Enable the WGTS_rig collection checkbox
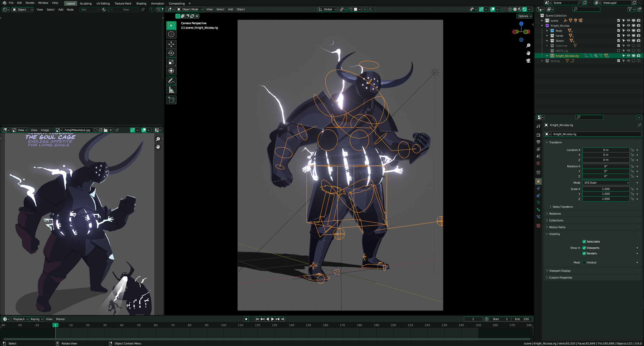Image resolution: width=644 pixels, height=346 pixels. (619, 51)
